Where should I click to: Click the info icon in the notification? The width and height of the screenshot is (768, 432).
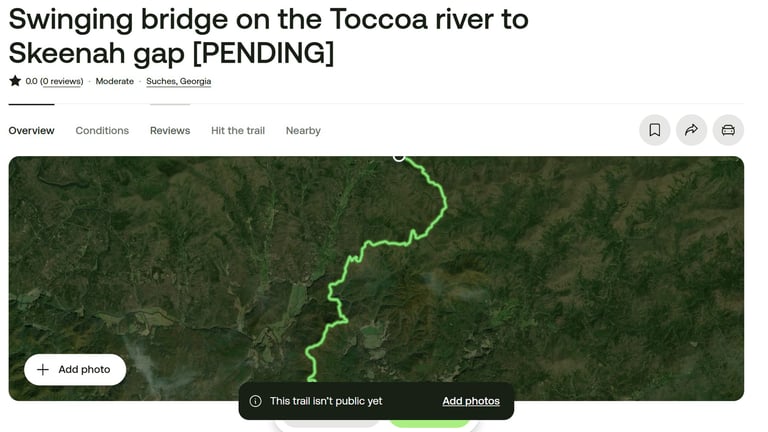click(255, 401)
